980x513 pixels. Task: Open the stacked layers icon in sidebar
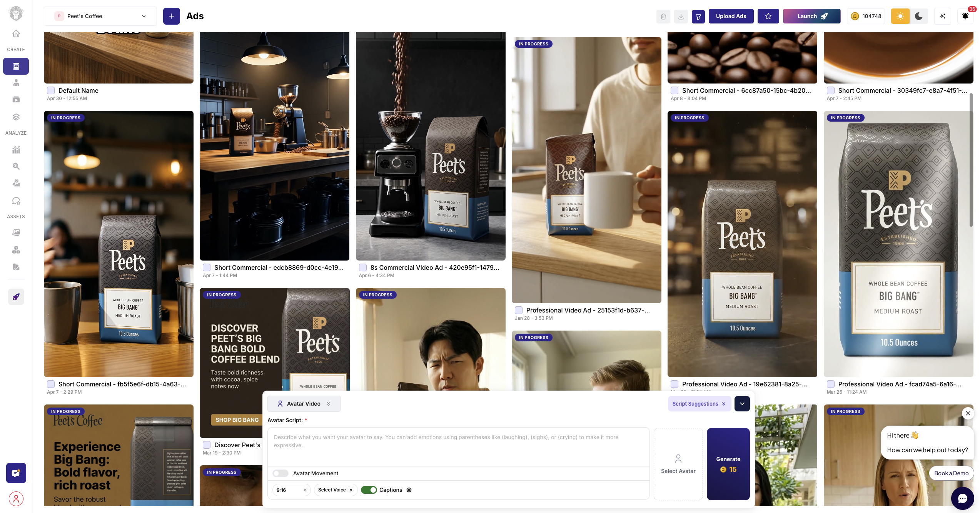click(x=16, y=117)
